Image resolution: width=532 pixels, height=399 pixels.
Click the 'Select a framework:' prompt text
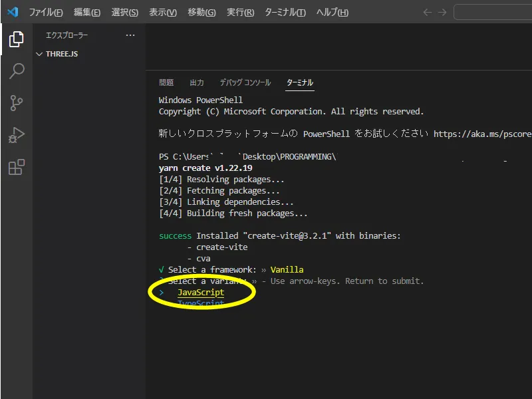tap(212, 270)
